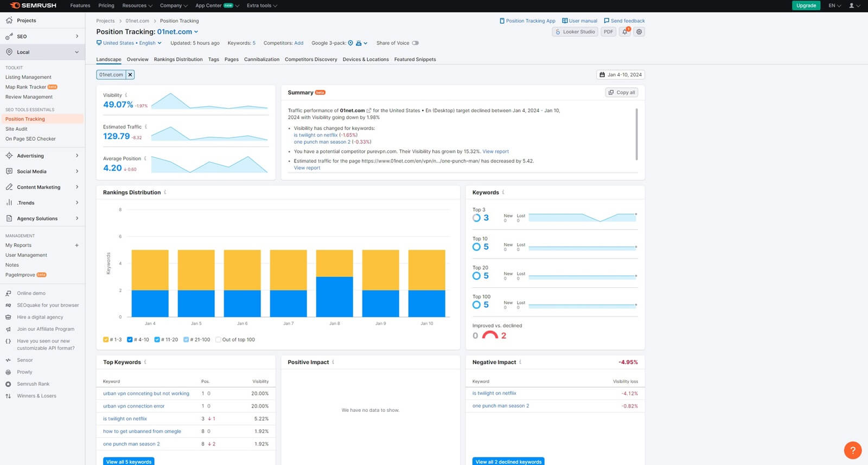Collapse the Local sidebar section

(76, 52)
